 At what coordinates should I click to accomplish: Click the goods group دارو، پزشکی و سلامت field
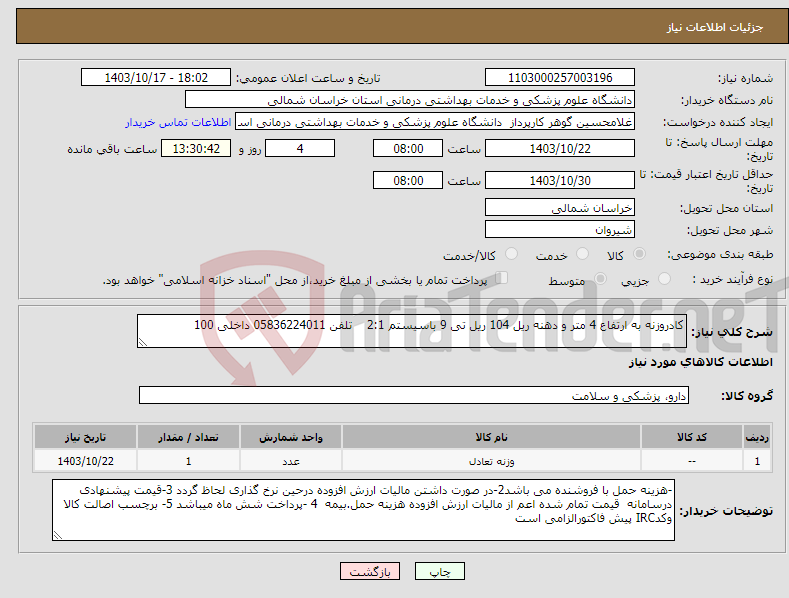pyautogui.click(x=414, y=396)
